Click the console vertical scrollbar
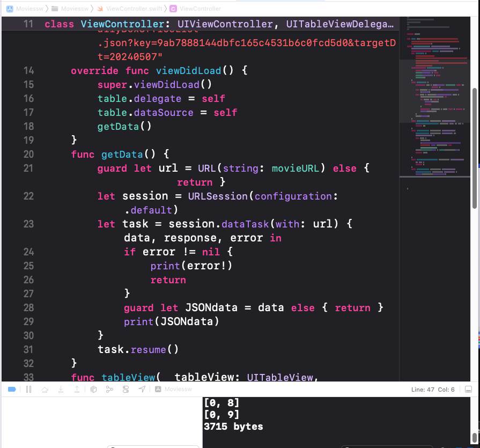 [x=475, y=437]
